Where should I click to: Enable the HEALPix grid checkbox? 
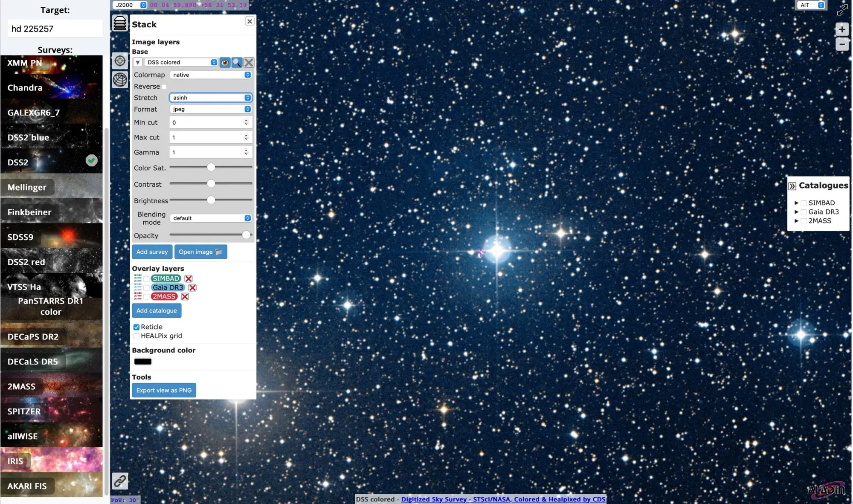pyautogui.click(x=136, y=336)
